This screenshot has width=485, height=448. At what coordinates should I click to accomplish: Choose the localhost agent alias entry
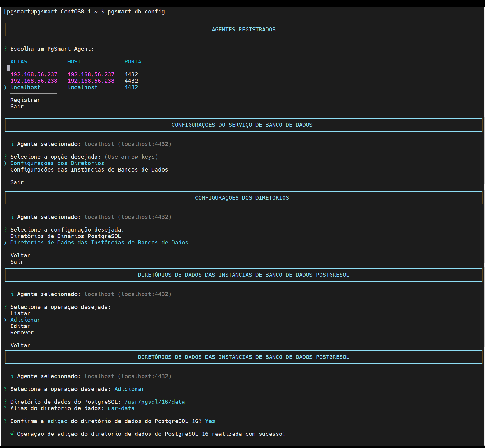click(25, 87)
